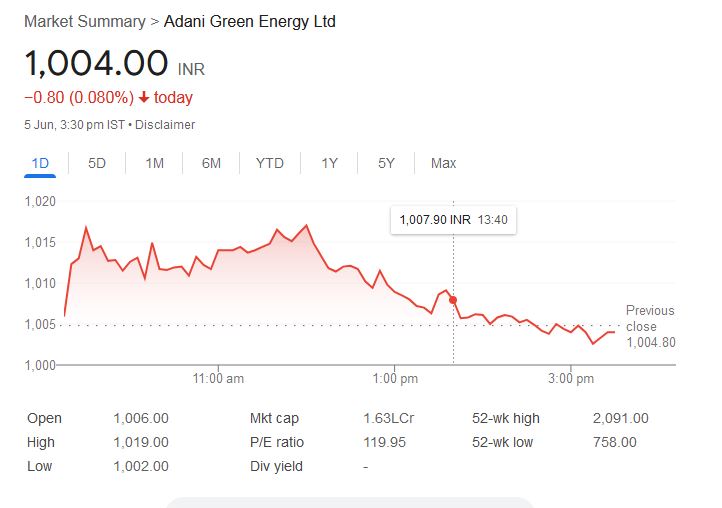Click the Disclaimer link

click(x=165, y=125)
